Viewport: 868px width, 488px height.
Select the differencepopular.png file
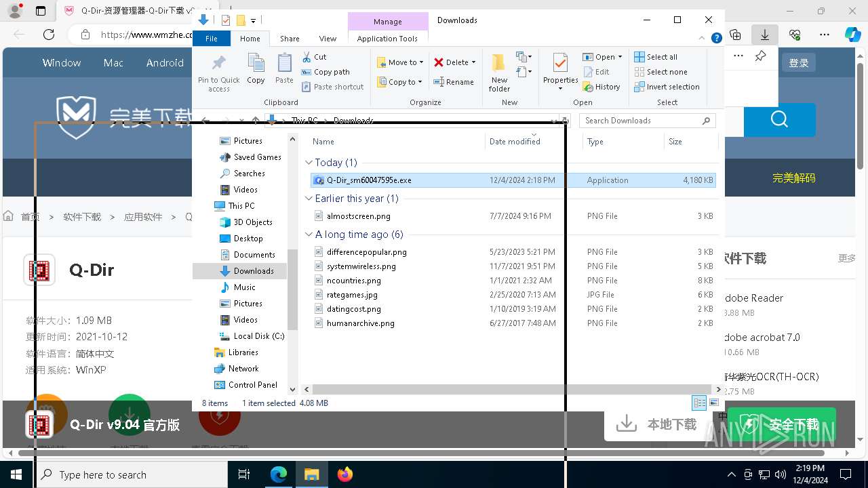(x=513, y=252)
